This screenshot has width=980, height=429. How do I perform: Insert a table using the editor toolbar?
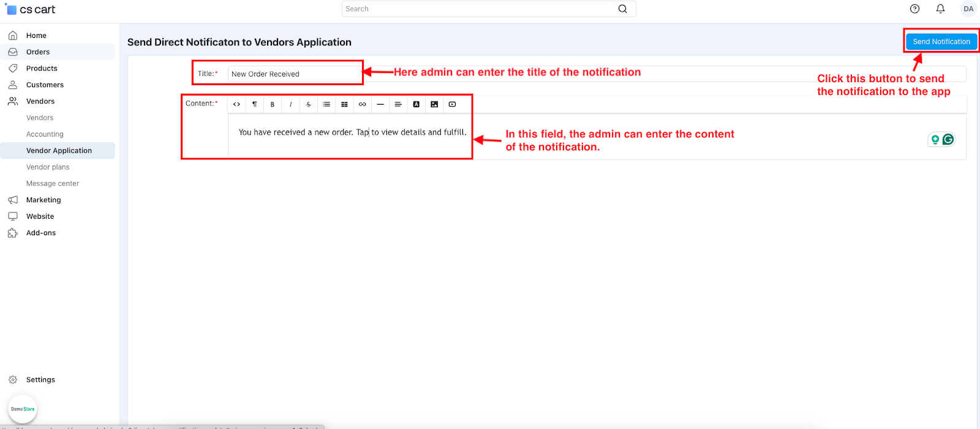click(344, 104)
